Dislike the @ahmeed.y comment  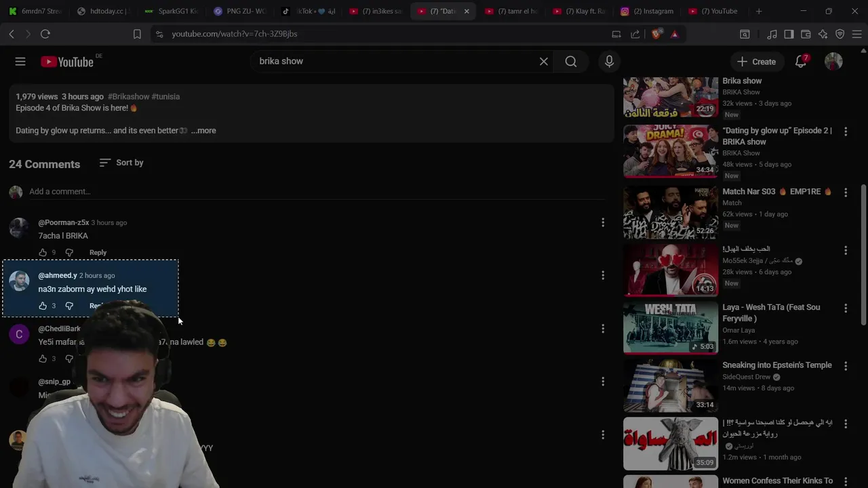tap(69, 306)
